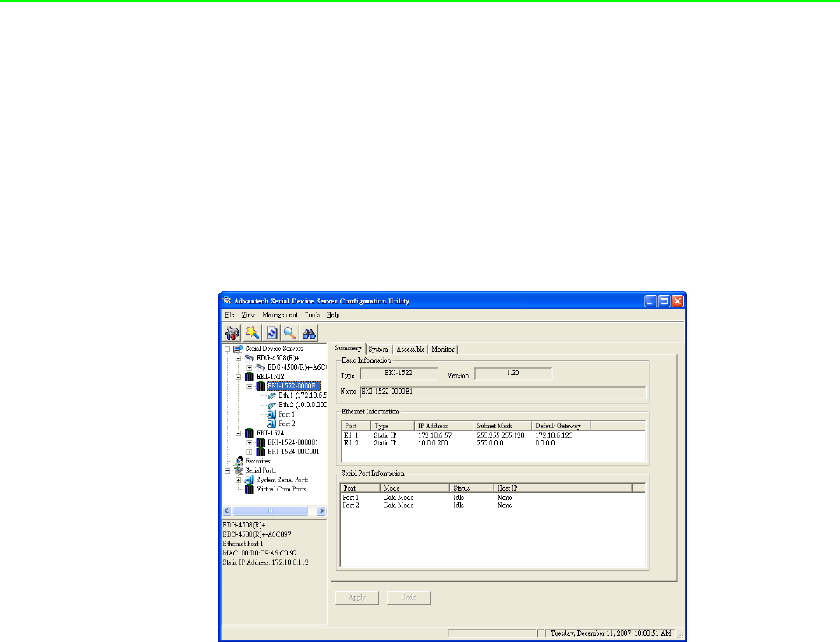This screenshot has width=840, height=642.
Task: Switch to the System tab
Action: click(378, 349)
